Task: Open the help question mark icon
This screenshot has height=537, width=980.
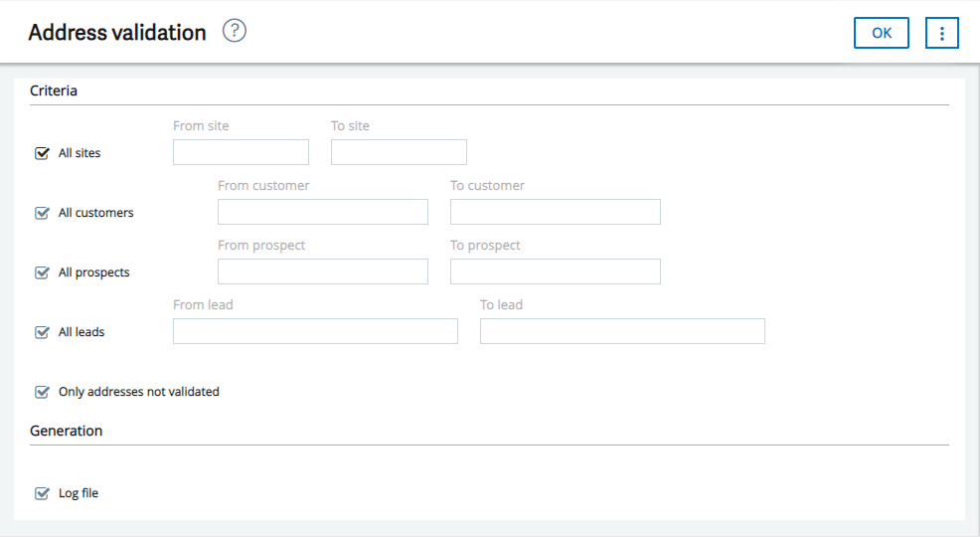Action: 235,31
